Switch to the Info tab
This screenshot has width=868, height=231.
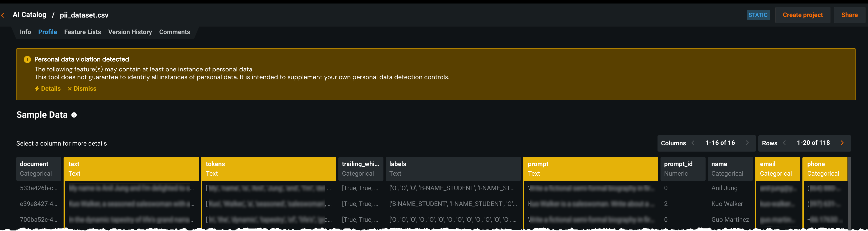click(25, 32)
